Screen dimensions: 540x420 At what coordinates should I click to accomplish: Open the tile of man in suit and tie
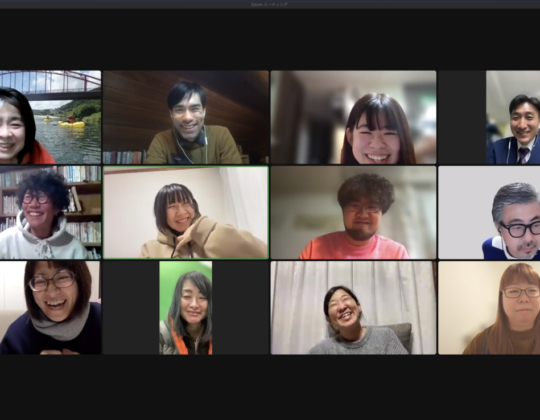pos(513,117)
